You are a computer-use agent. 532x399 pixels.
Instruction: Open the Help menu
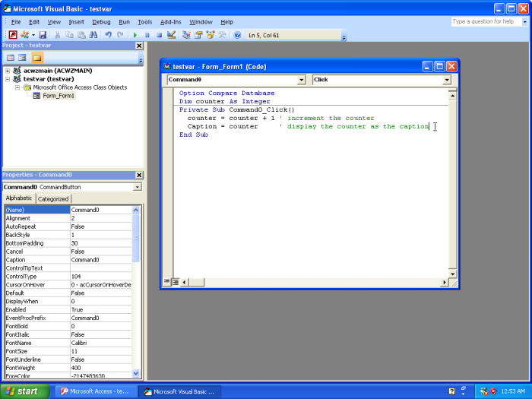(226, 22)
